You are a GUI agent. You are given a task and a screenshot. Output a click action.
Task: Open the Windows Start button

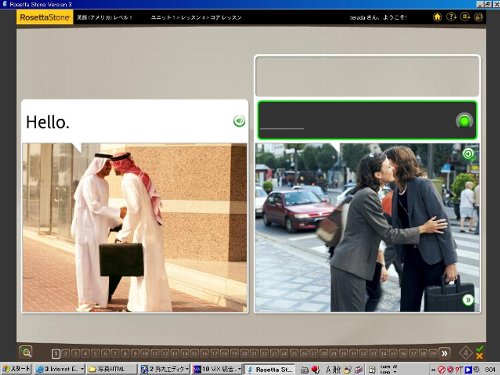click(x=17, y=369)
